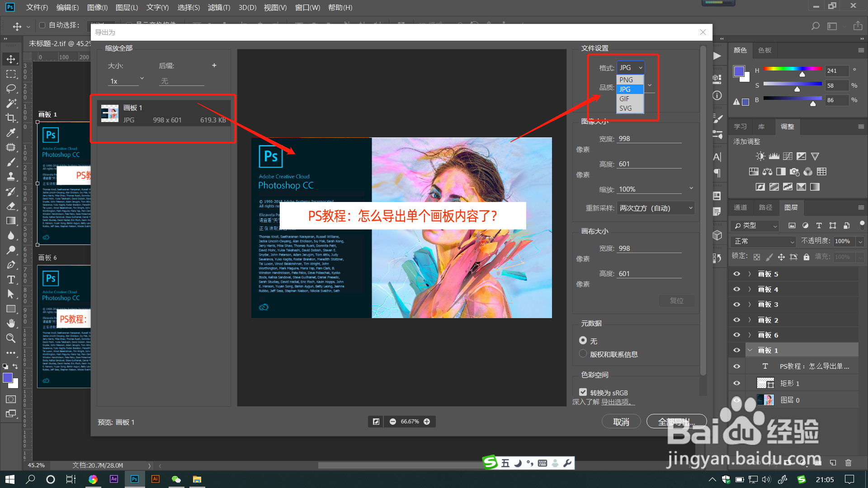Hide the 画板 5 layer group

(736, 274)
